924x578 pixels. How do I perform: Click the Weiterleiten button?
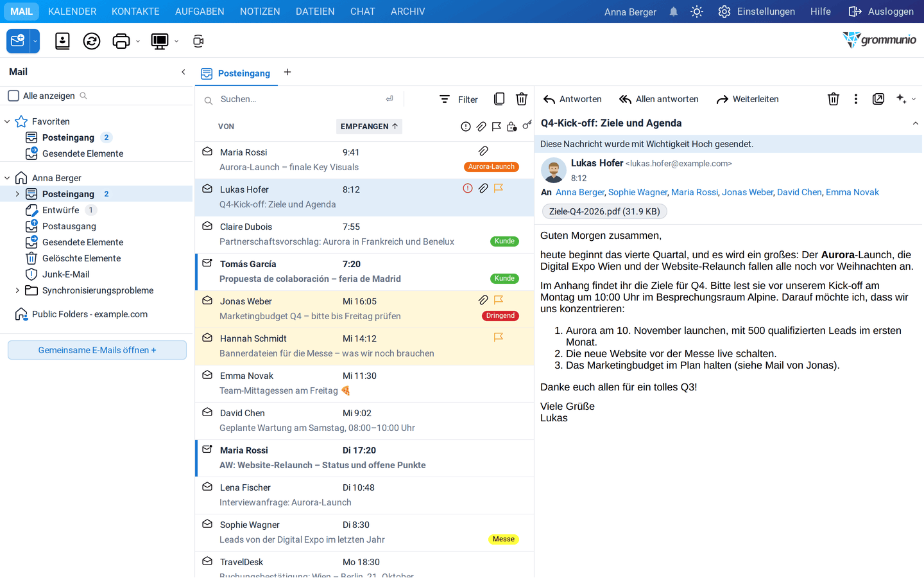[748, 99]
